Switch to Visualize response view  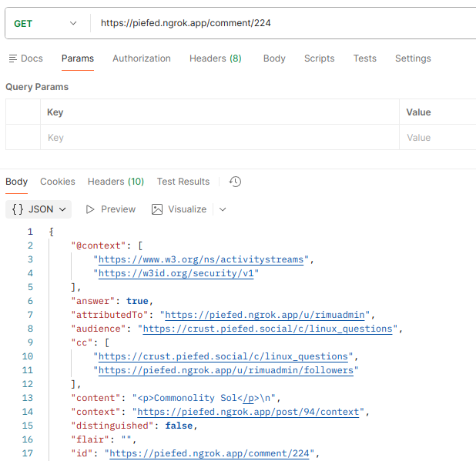(x=179, y=209)
